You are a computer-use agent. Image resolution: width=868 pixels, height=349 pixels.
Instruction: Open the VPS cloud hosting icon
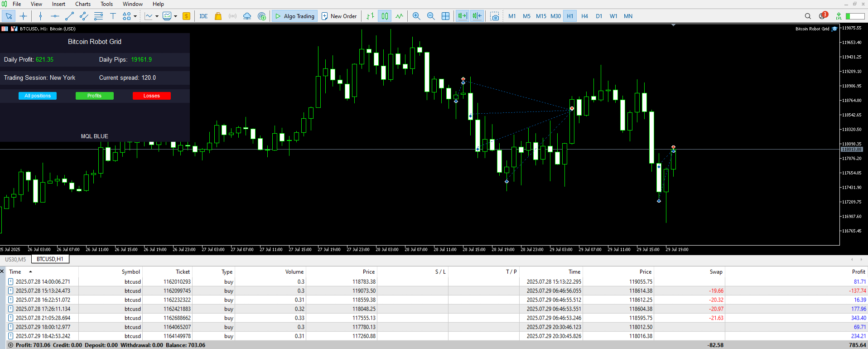pyautogui.click(x=247, y=16)
